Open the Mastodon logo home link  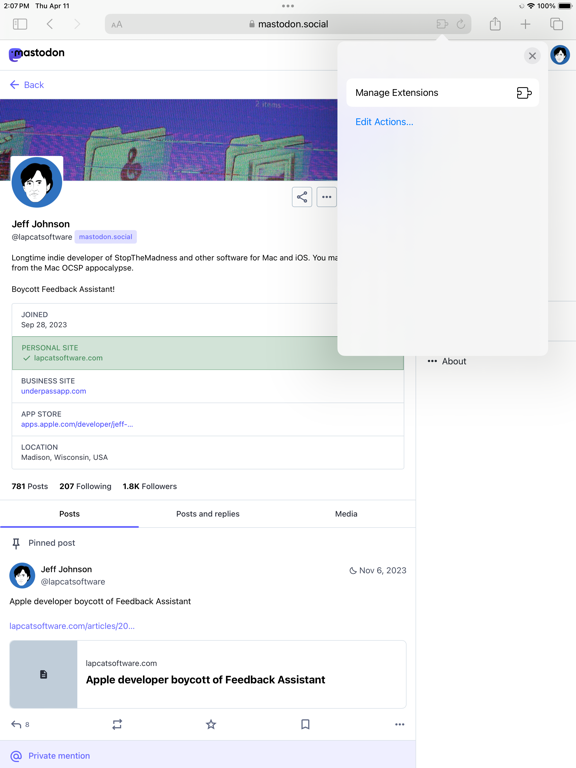37,53
